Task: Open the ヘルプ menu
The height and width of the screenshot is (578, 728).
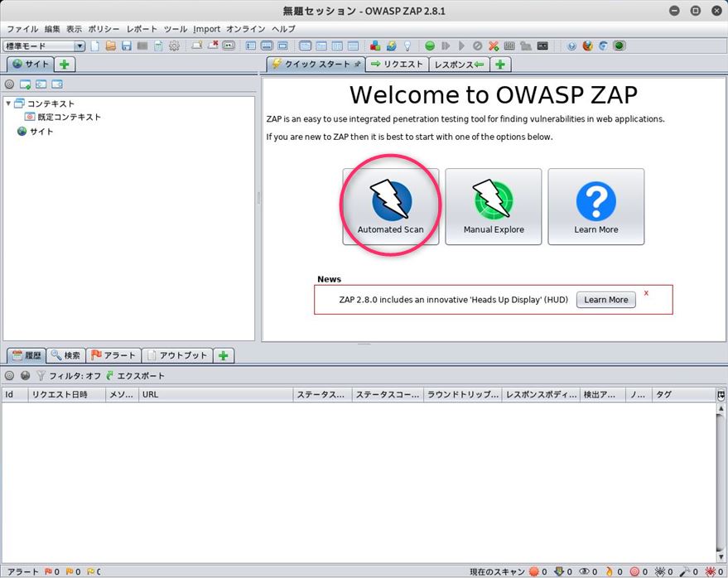Action: (284, 29)
